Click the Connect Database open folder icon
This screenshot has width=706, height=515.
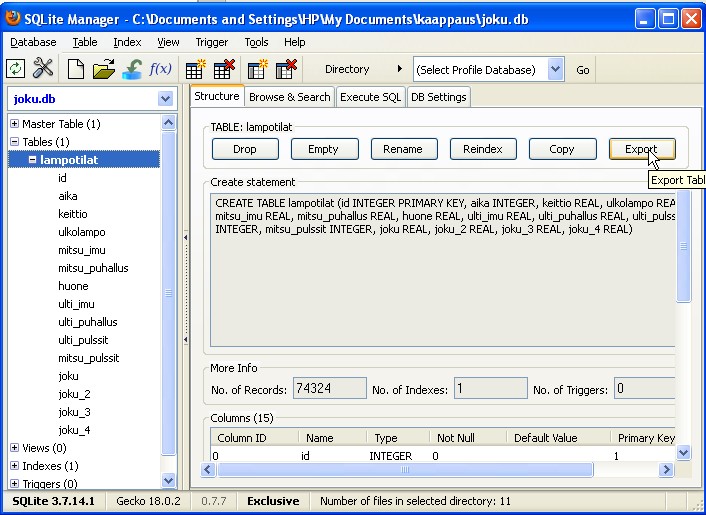[104, 69]
